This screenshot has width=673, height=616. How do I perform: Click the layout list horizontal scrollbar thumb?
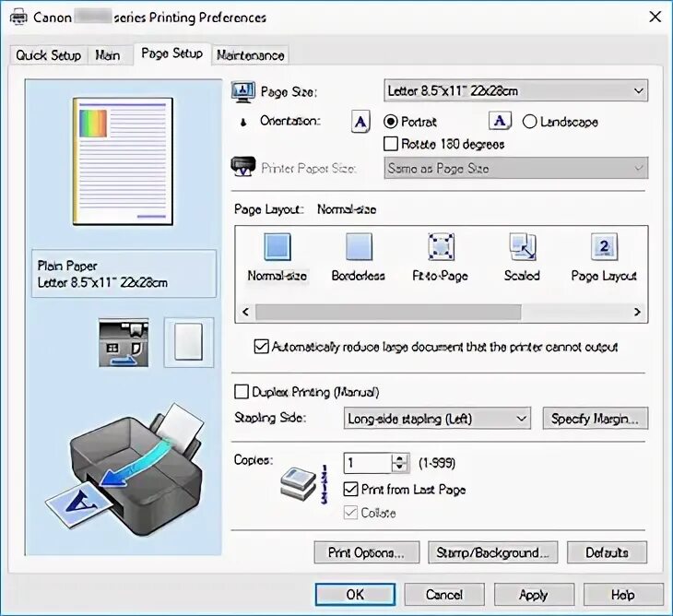point(388,312)
